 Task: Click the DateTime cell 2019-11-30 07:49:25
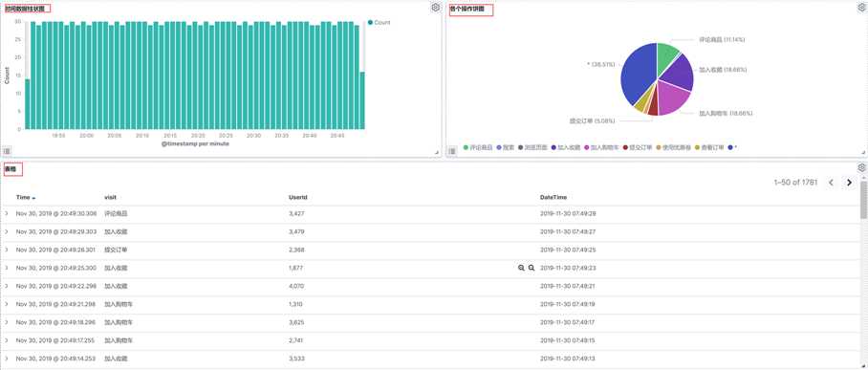tap(568, 250)
